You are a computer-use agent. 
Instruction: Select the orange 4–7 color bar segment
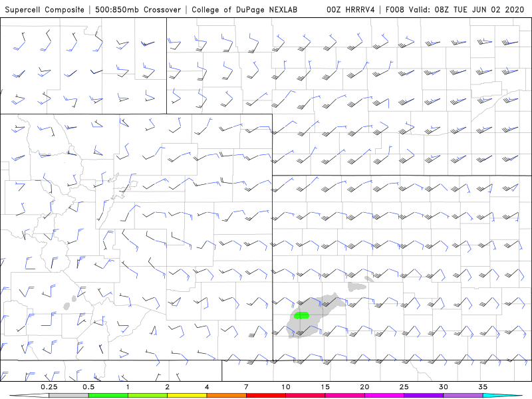click(x=226, y=396)
